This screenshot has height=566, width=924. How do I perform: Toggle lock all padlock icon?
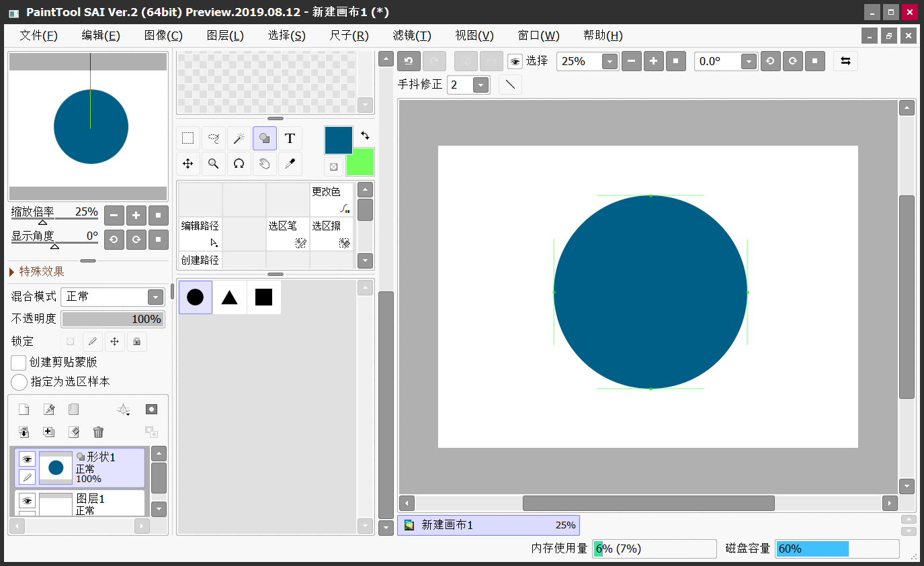click(x=136, y=341)
